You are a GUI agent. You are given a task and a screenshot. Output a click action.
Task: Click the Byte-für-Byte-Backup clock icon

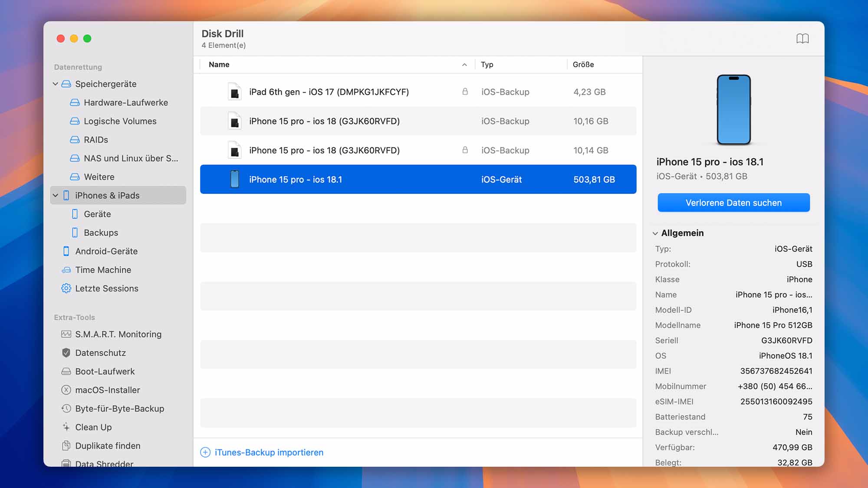pos(66,409)
